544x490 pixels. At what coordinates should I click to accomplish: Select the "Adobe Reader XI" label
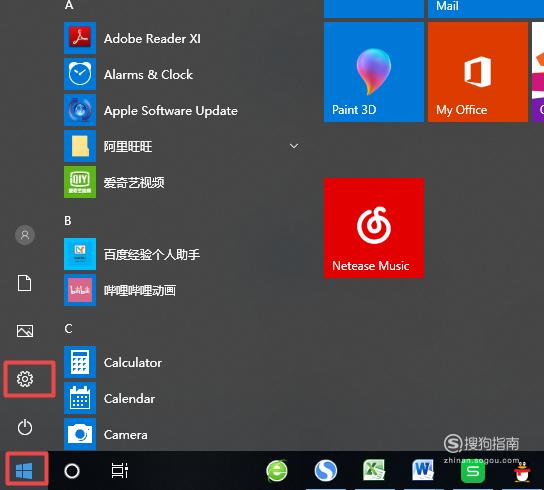pos(152,39)
